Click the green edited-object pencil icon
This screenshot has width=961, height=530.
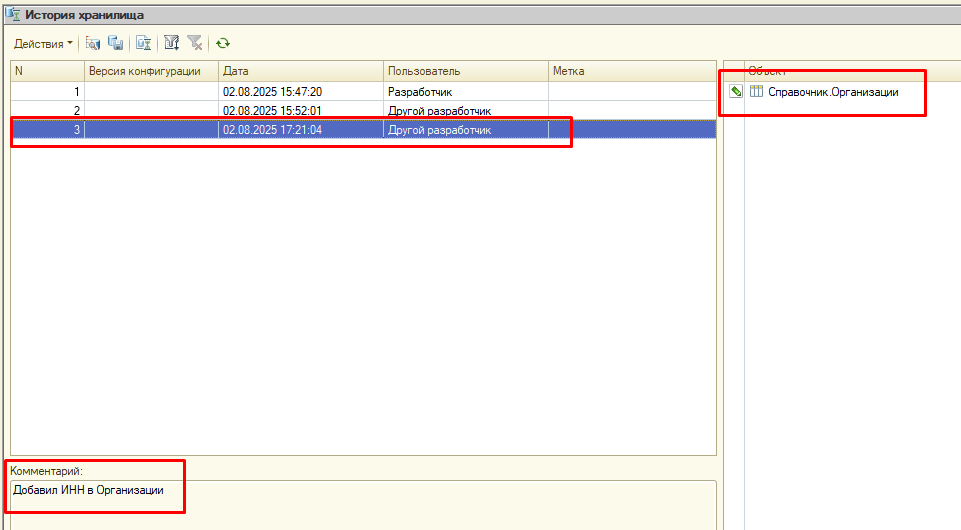[735, 91]
